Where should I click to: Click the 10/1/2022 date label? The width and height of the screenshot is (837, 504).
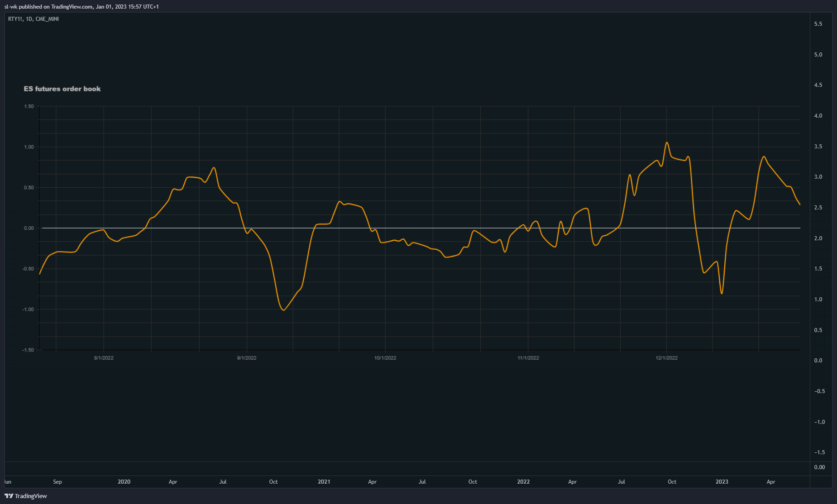click(385, 358)
